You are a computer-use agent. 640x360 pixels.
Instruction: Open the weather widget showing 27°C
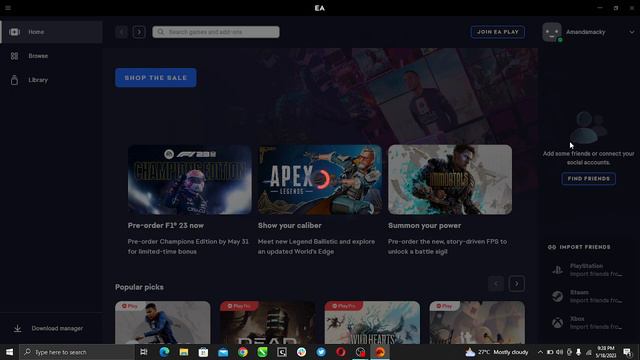point(497,352)
